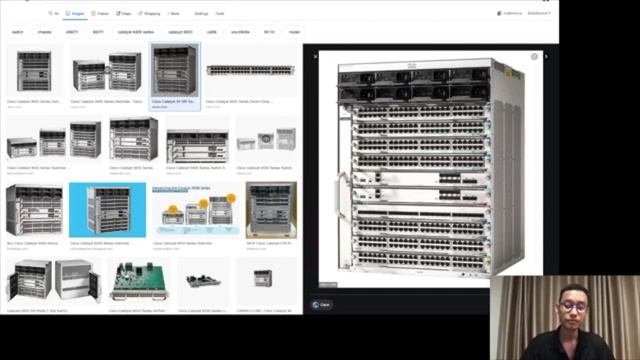
Task: Open the Videos search tab
Action: point(100,13)
